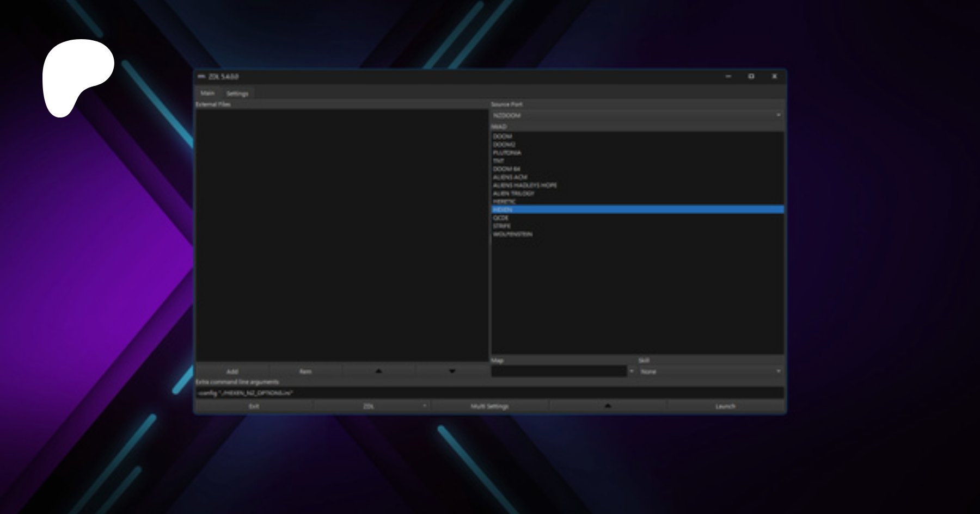980x514 pixels.
Task: Open the Source Port dropdown showing NZDOOM
Action: pos(637,115)
